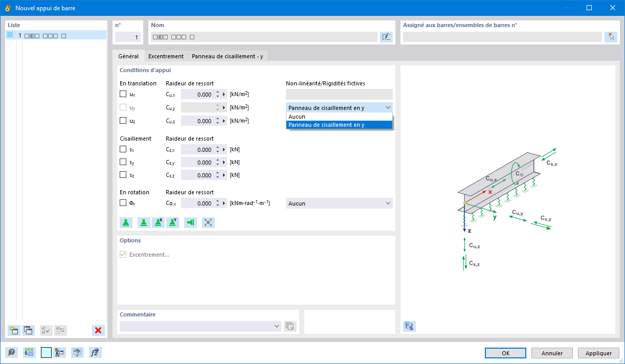625x364 pixels.
Task: Open the Φx rotation non-linearity dropdown showing Aucun
Action: [x=339, y=203]
